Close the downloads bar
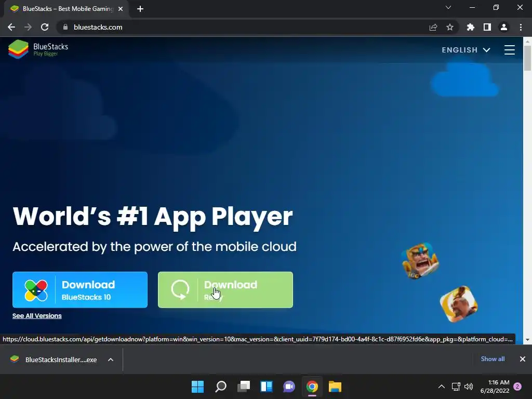 [x=523, y=359]
